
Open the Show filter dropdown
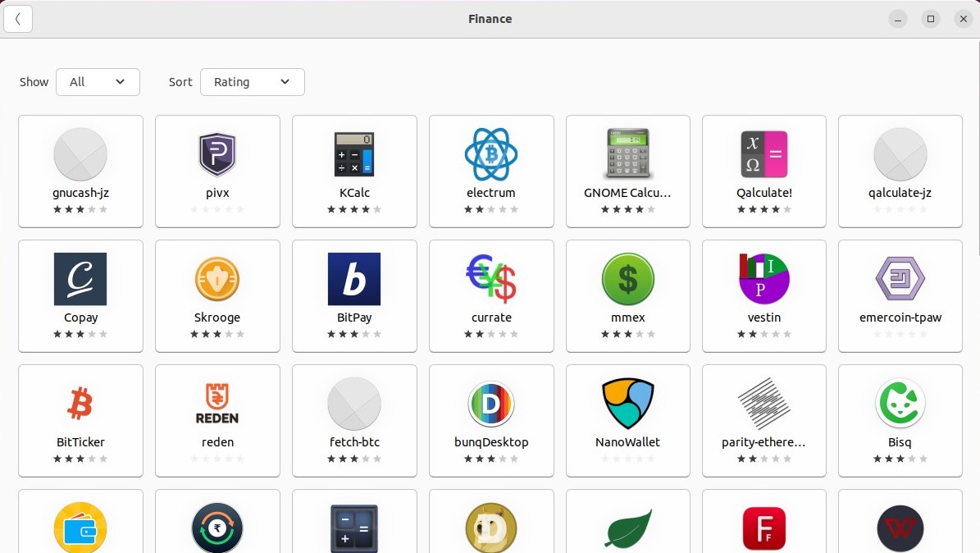(x=98, y=82)
